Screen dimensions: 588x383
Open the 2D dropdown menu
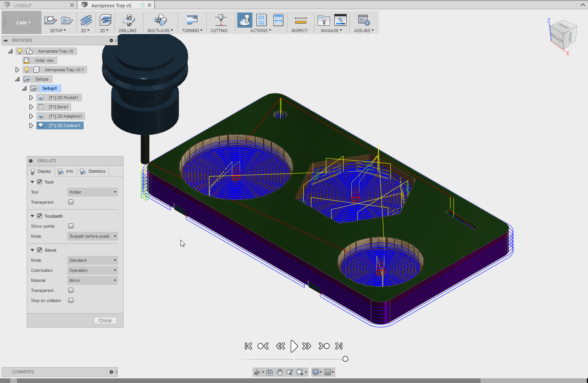tap(85, 31)
